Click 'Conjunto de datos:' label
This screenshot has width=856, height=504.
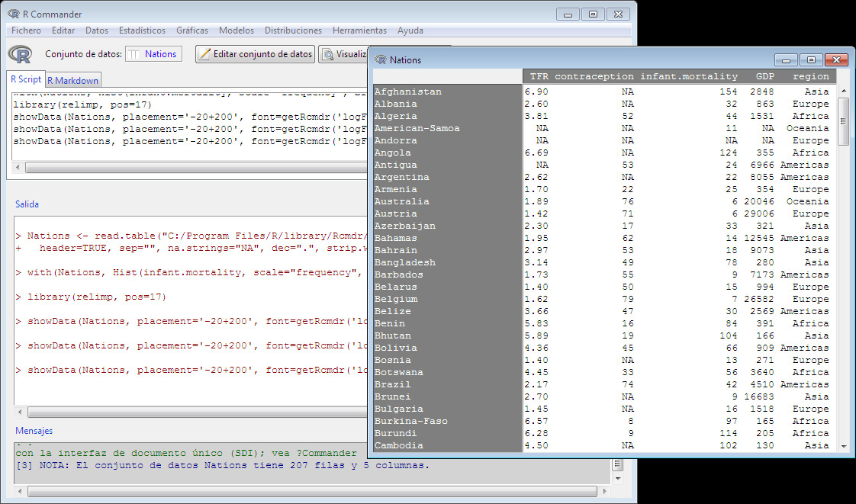point(83,54)
